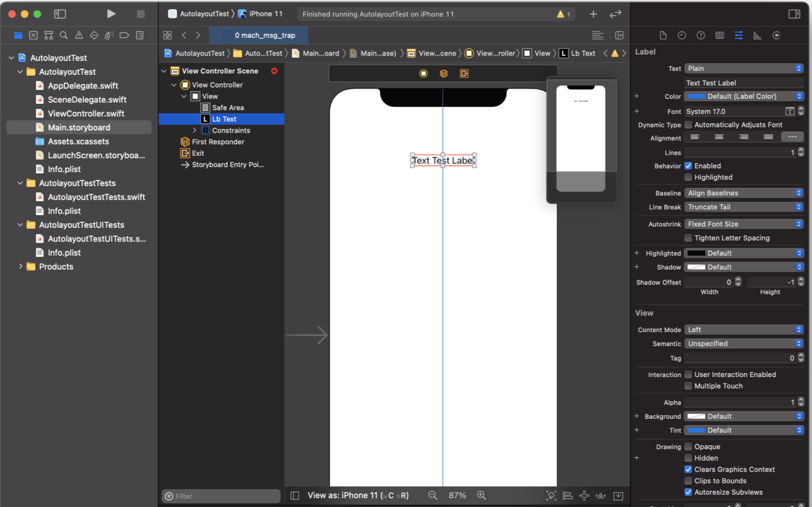
Task: Open the Adjust Editor Options menu
Action: 598,35
